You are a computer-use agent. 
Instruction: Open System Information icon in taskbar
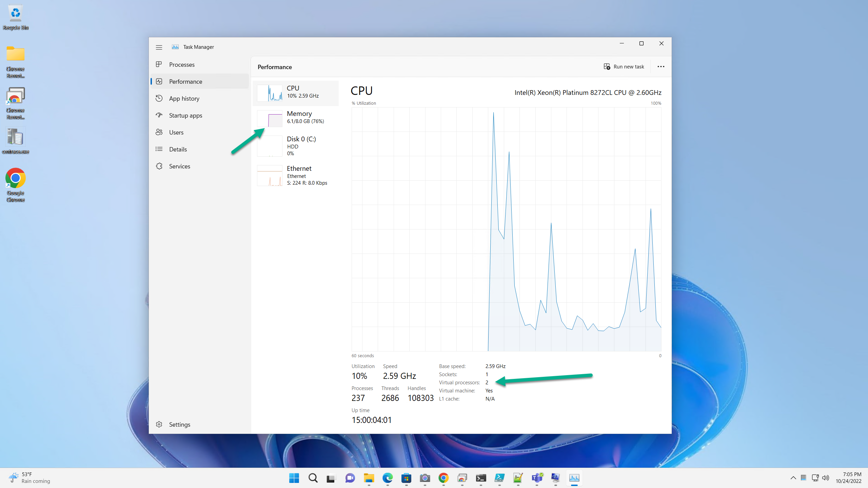tap(555, 478)
